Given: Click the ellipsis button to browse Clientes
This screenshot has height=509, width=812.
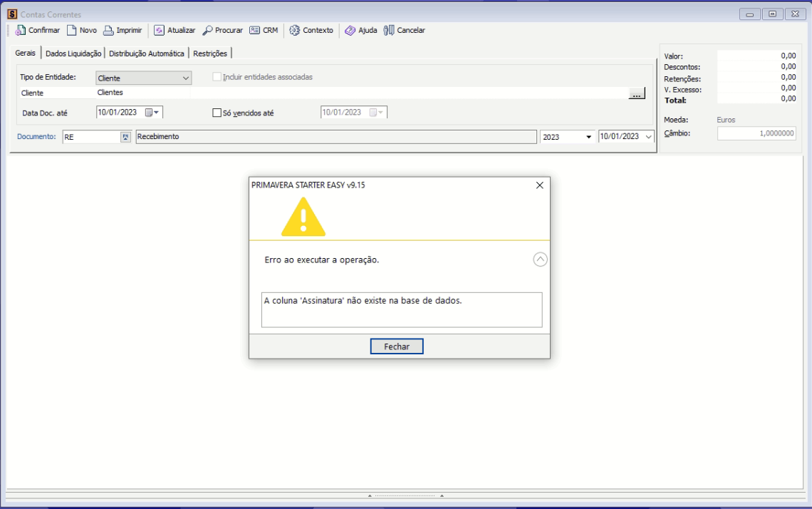Looking at the screenshot, I should (637, 93).
